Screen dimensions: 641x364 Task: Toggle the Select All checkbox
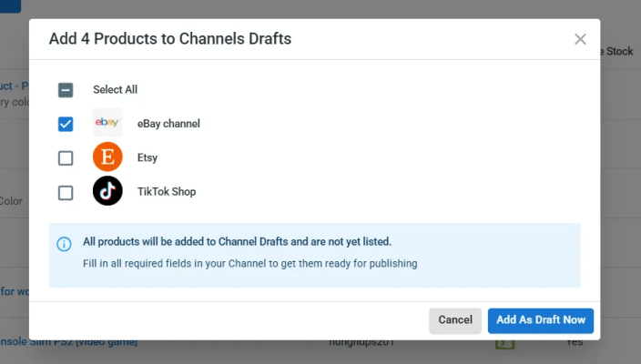(66, 90)
